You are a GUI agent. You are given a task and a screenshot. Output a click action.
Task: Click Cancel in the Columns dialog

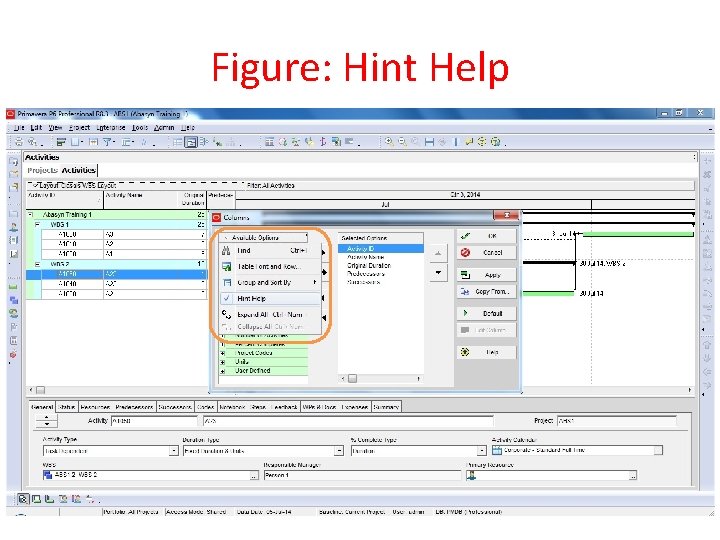486,253
